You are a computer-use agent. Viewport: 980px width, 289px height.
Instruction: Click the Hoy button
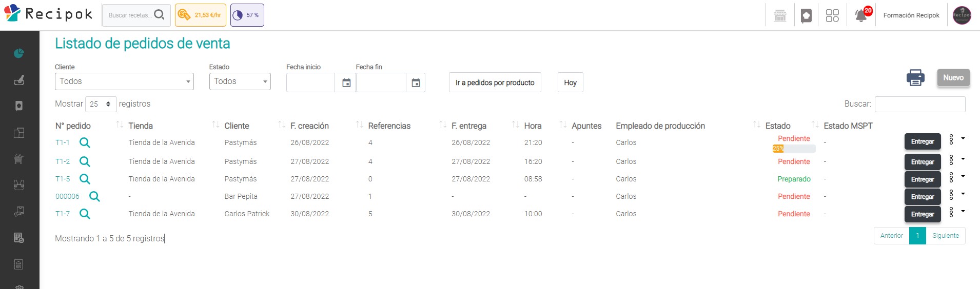(571, 82)
